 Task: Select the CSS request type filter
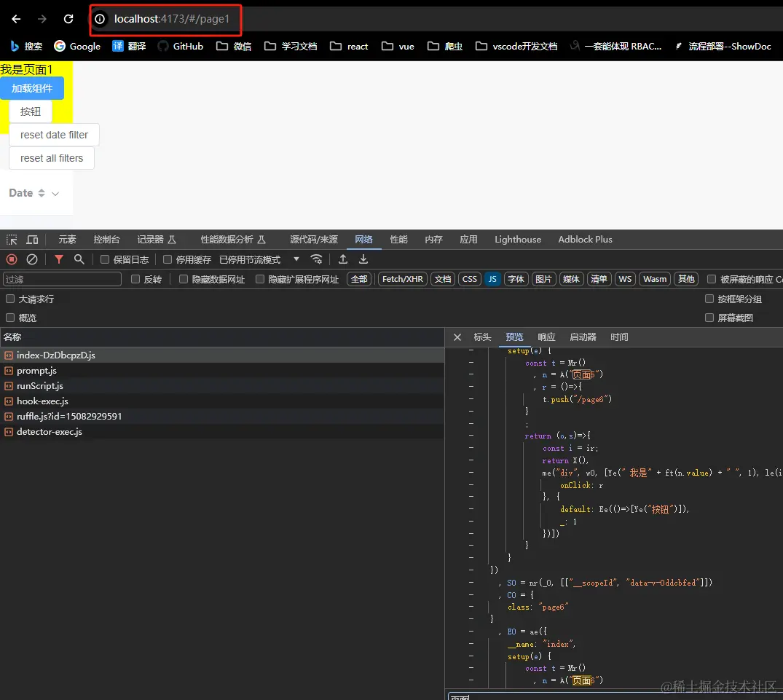pyautogui.click(x=469, y=279)
